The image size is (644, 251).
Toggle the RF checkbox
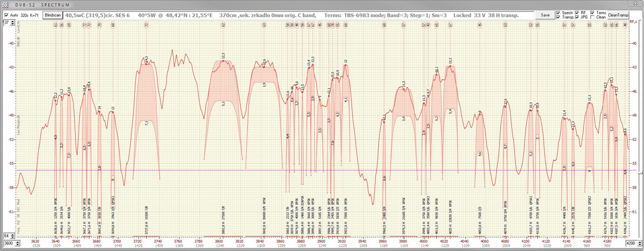click(577, 13)
